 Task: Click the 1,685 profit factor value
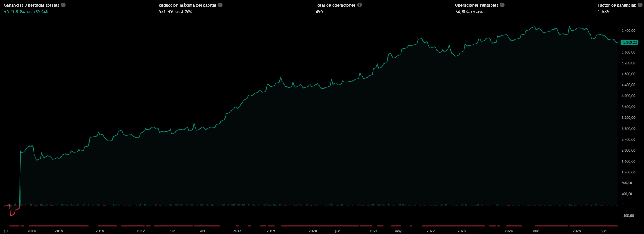pos(603,12)
